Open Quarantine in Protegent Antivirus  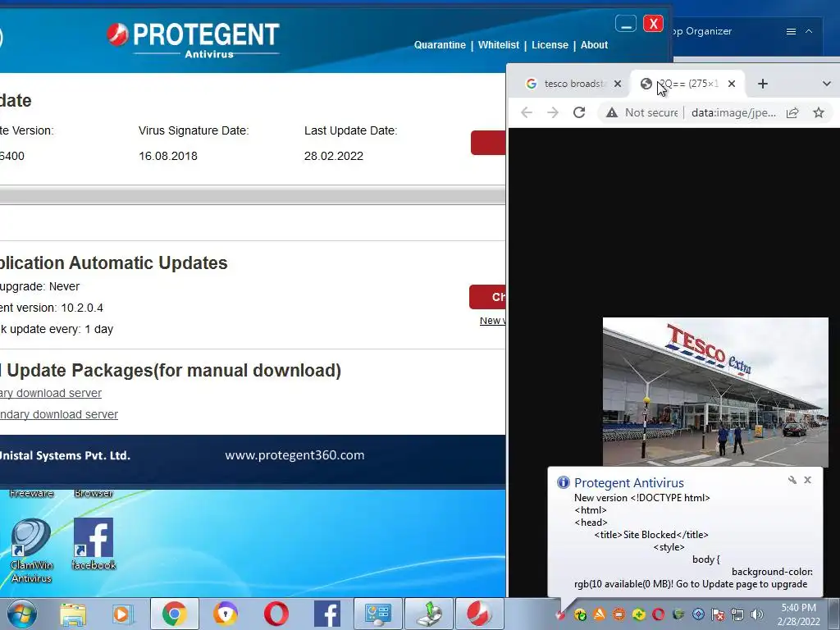[440, 45]
